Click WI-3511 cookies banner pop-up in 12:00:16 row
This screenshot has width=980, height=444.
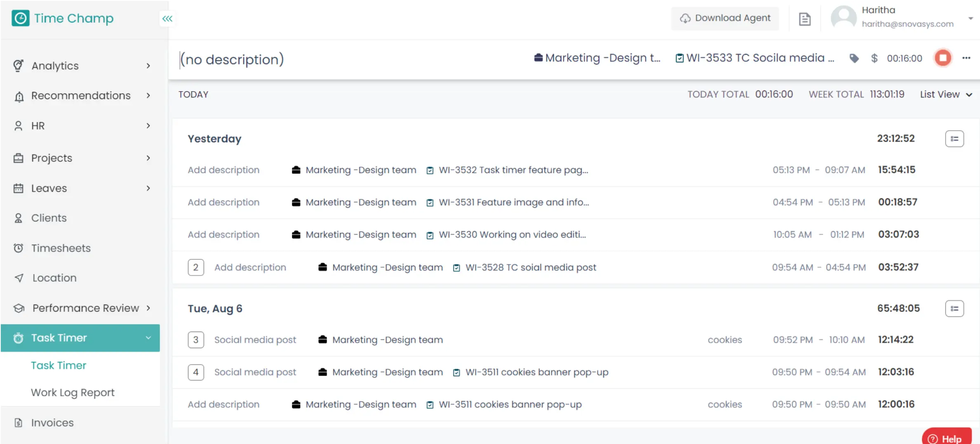click(510, 404)
